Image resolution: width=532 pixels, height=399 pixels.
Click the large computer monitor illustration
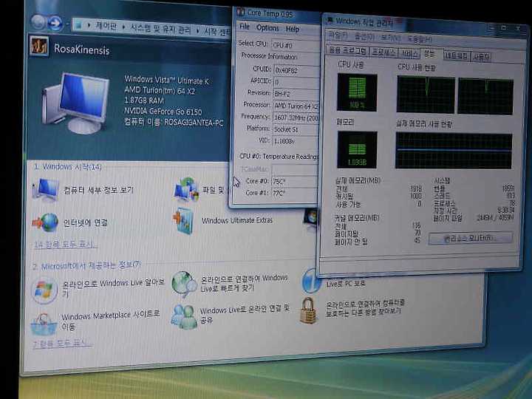(x=75, y=103)
